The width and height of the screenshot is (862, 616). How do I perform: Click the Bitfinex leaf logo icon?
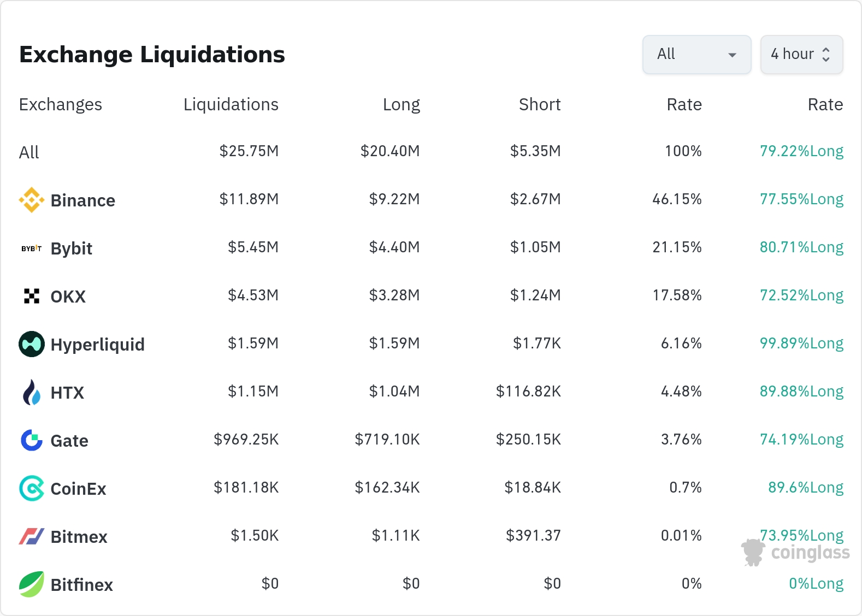pyautogui.click(x=32, y=584)
